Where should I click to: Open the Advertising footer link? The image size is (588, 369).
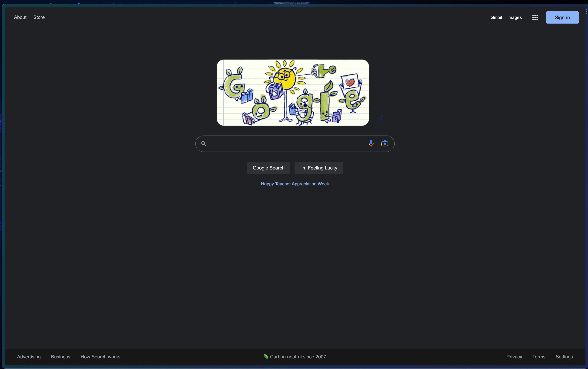coord(29,357)
